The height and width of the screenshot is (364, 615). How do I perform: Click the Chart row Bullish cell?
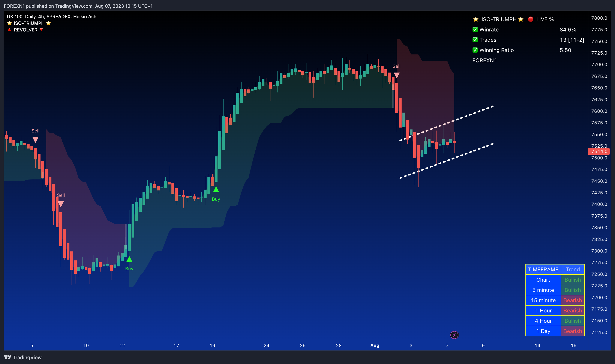(573, 280)
